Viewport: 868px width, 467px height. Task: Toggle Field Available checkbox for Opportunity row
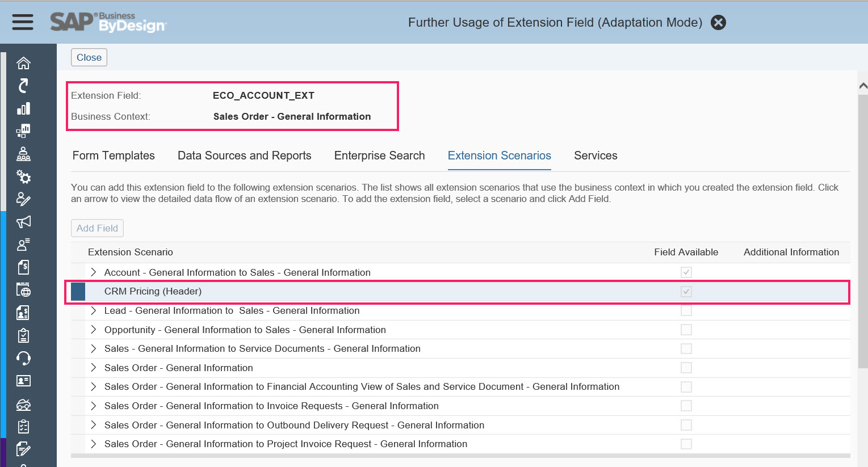coord(686,330)
